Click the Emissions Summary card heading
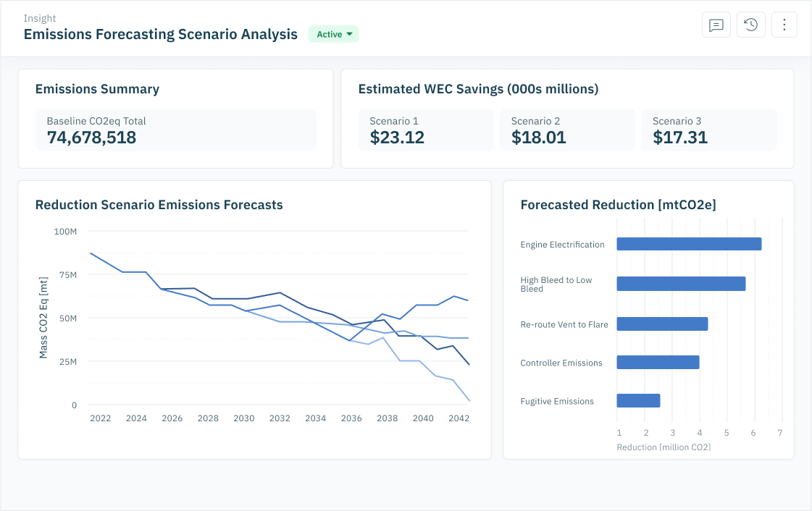Viewport: 812px width, 511px height. [x=97, y=89]
